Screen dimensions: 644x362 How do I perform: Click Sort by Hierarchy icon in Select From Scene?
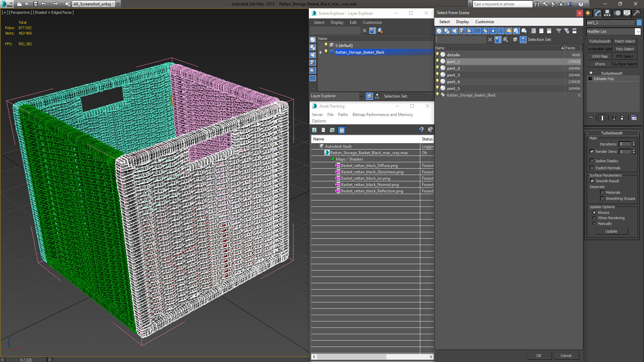[523, 40]
